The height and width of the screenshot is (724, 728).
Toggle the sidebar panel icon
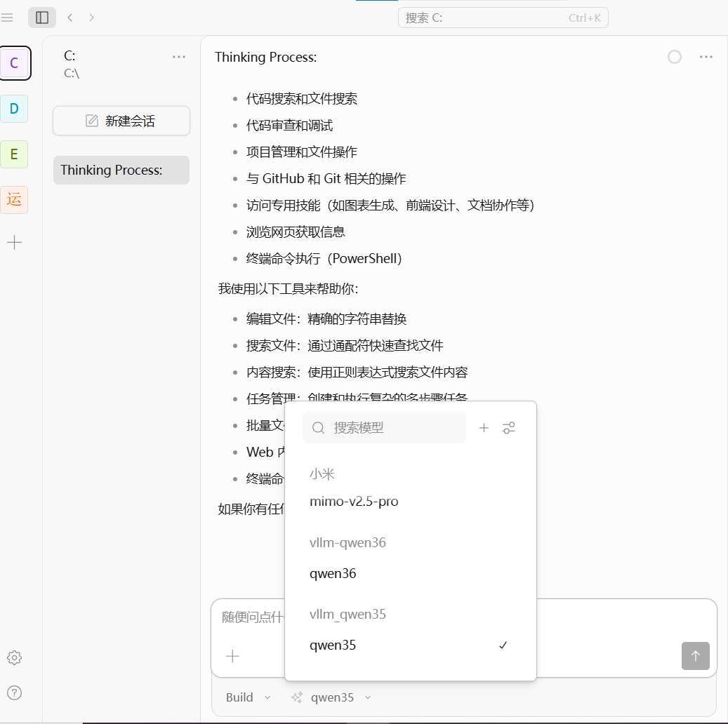(x=42, y=18)
